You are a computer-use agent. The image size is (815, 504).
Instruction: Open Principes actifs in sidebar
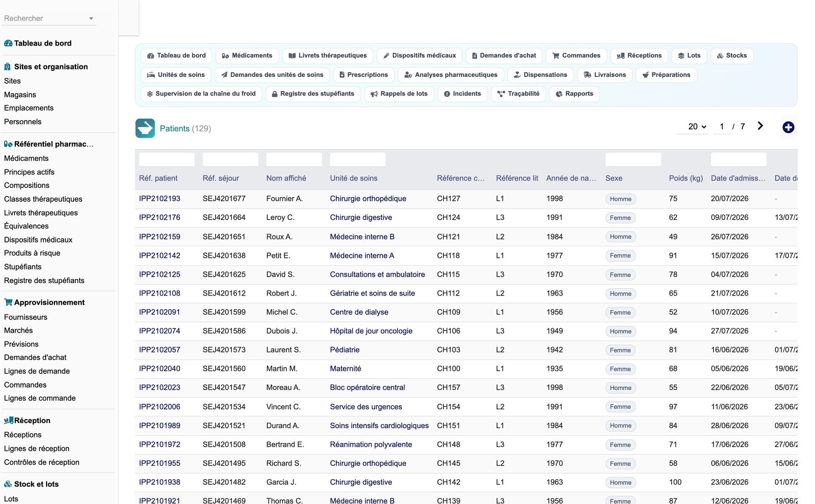pos(29,172)
